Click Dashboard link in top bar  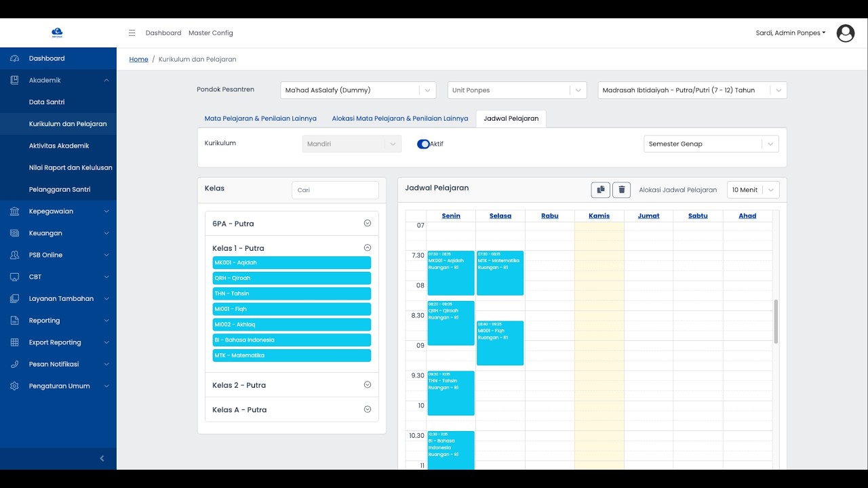pos(163,33)
